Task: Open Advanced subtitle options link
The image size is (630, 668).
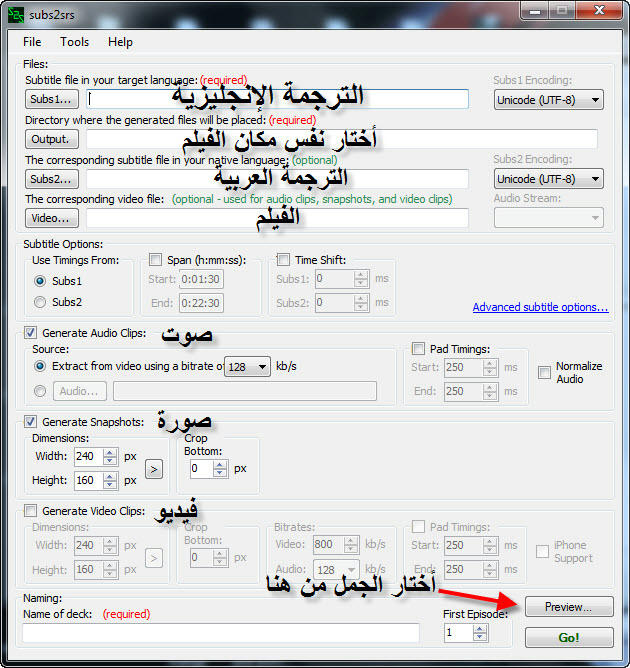Action: click(540, 307)
